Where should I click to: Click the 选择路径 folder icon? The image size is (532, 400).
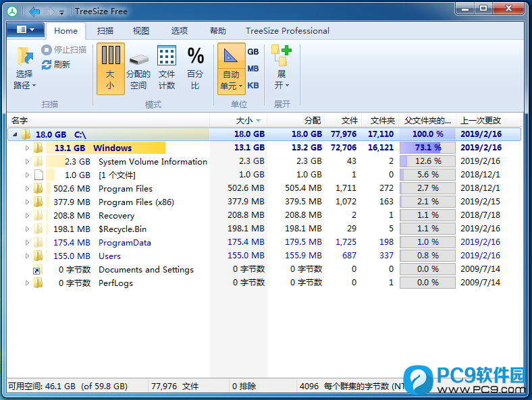pos(25,56)
